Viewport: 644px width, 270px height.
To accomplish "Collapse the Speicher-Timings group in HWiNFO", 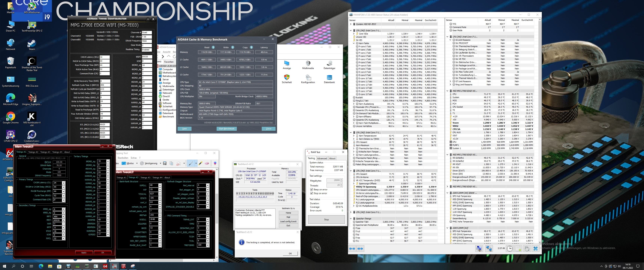I will point(351,218).
